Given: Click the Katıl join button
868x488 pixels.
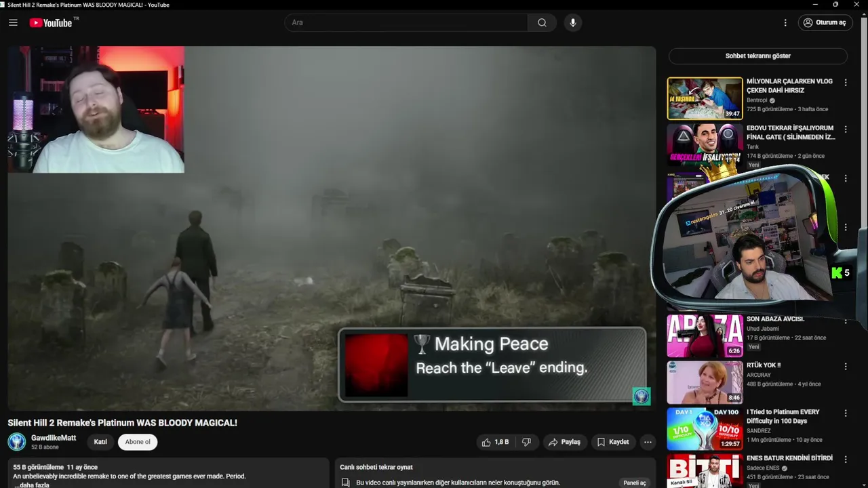Looking at the screenshot, I should coord(100,442).
